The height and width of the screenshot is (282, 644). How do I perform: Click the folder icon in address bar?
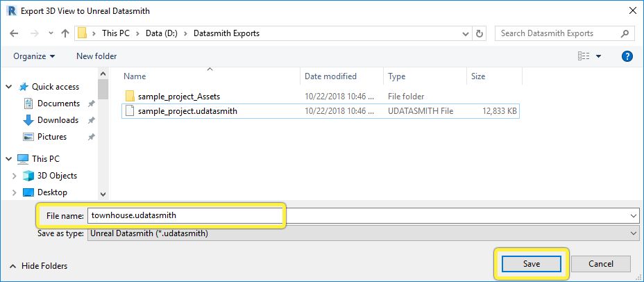click(82, 33)
